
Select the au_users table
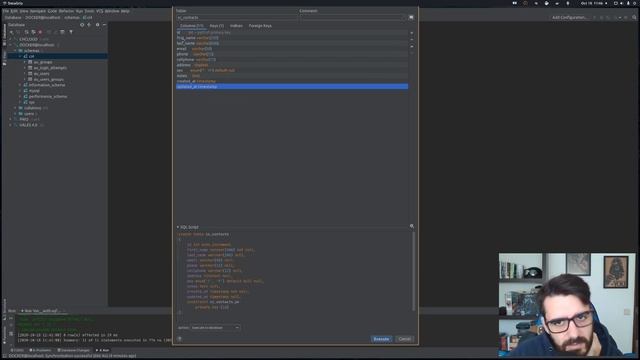(41, 73)
